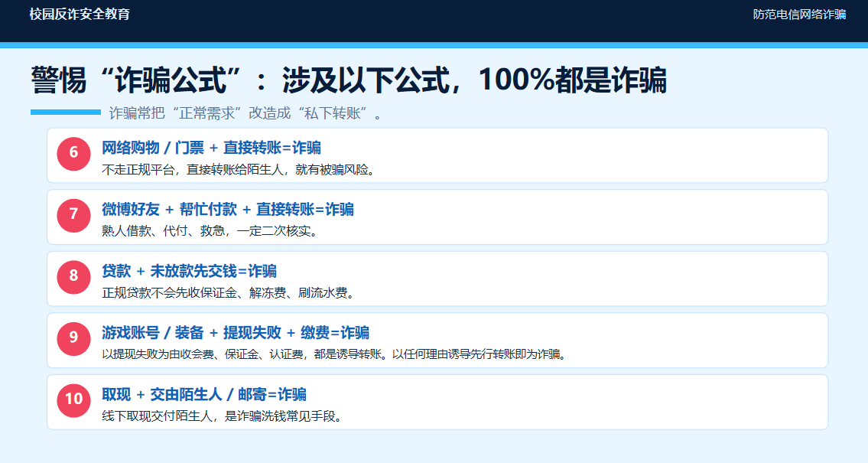
Task: Click the red number 6 badge
Action: [73, 153]
